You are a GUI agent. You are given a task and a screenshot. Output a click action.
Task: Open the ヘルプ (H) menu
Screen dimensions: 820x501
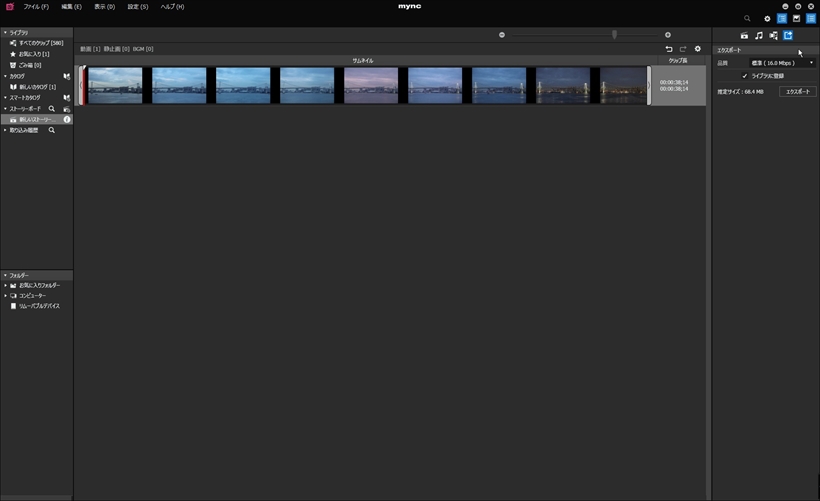(x=173, y=7)
